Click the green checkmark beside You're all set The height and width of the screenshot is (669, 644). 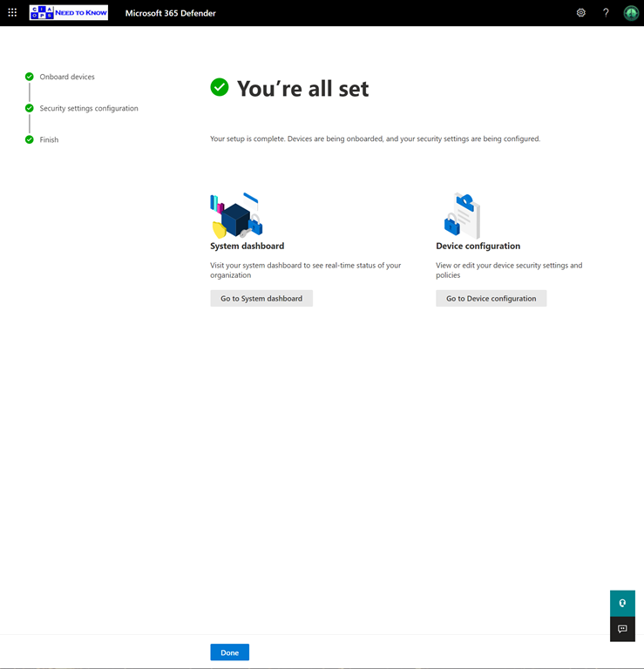point(220,87)
